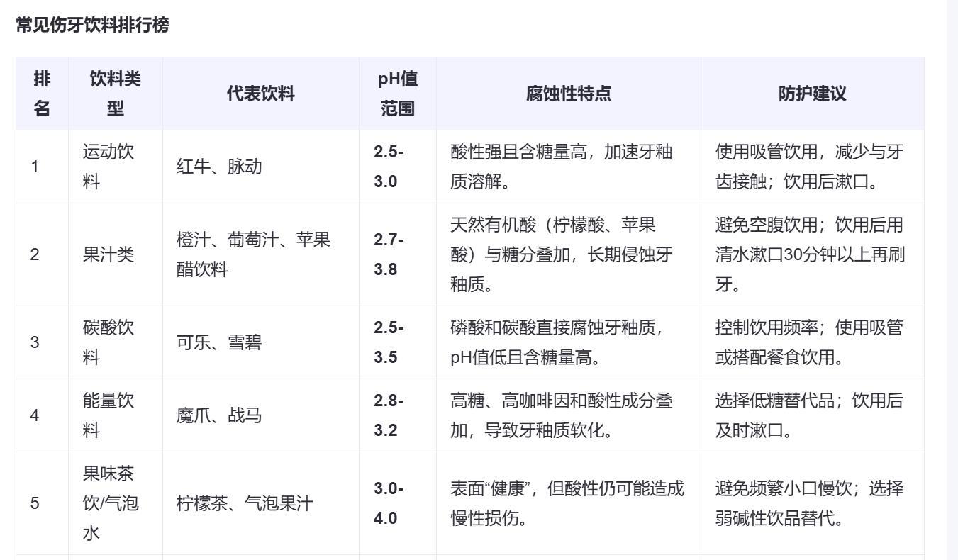The width and height of the screenshot is (958, 560).
Task: Select the 红牛、脉动 cell
Action: coord(219,167)
